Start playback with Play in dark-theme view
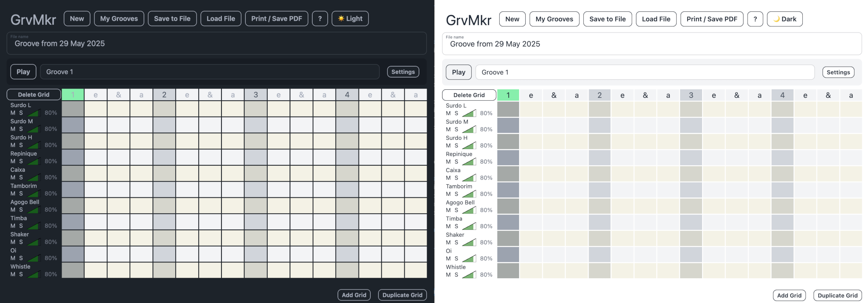 [23, 72]
